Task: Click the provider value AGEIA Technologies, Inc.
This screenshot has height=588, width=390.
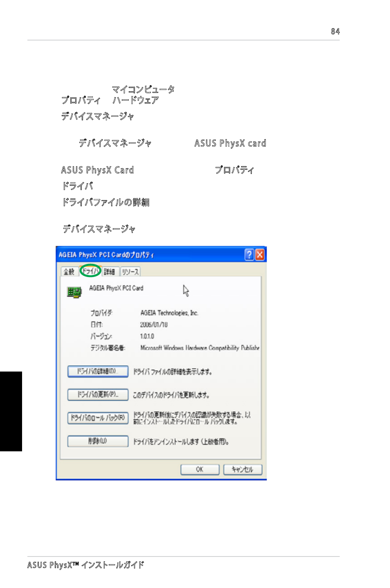Action: coord(169,313)
